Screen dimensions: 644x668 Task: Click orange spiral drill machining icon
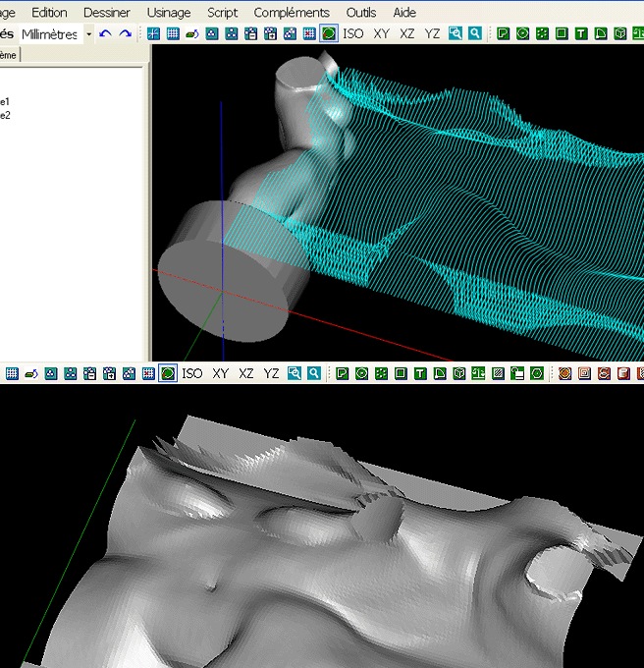pos(604,373)
